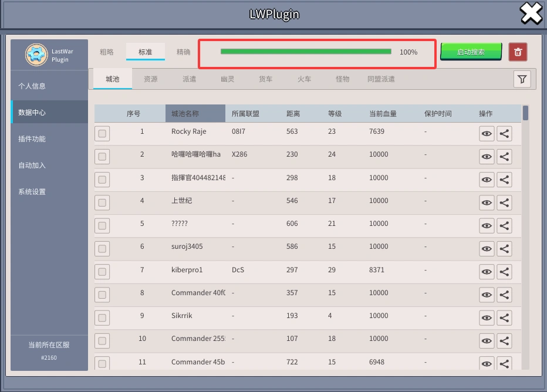This screenshot has height=392, width=547.
Task: View the ????? city row
Action: (x=487, y=226)
